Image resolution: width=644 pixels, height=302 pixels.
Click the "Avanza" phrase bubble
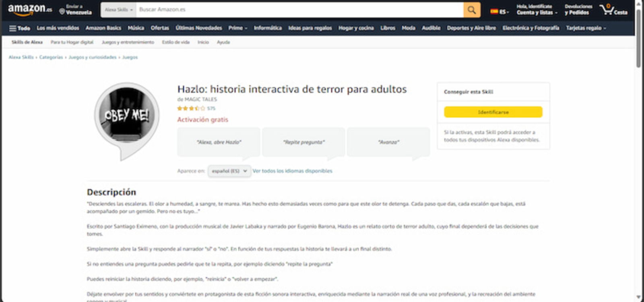point(388,142)
